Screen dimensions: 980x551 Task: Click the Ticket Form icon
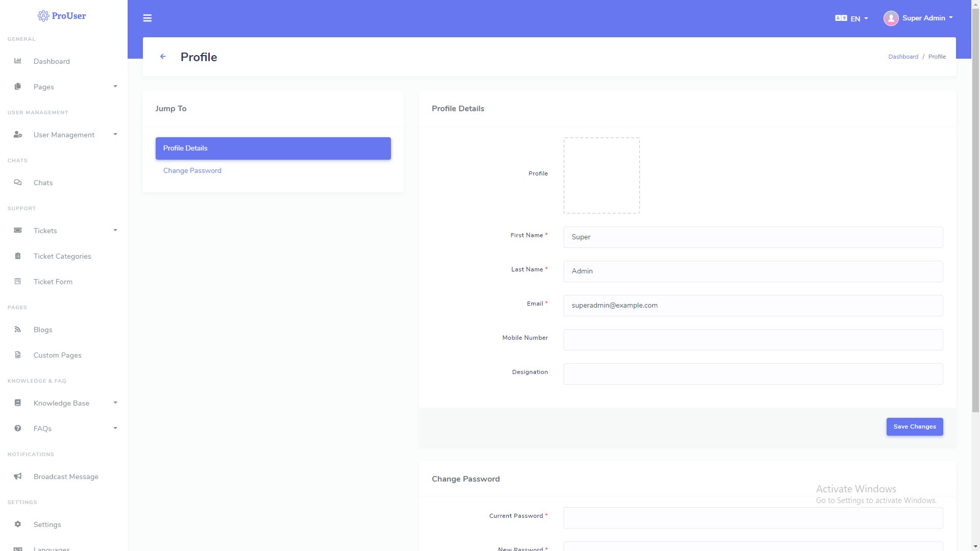[x=18, y=281]
